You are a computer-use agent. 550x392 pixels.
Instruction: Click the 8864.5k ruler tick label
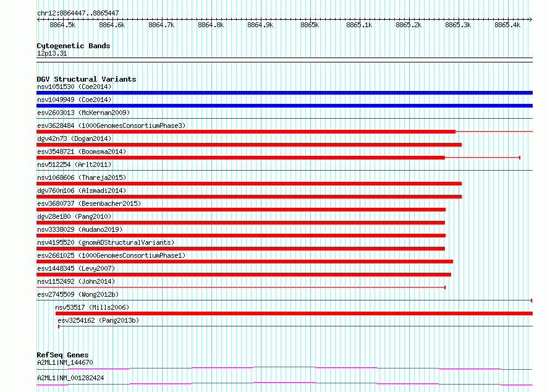click(62, 25)
